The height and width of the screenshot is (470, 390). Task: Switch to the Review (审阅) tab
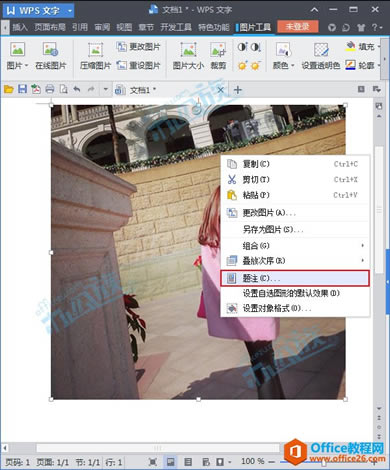coord(102,27)
